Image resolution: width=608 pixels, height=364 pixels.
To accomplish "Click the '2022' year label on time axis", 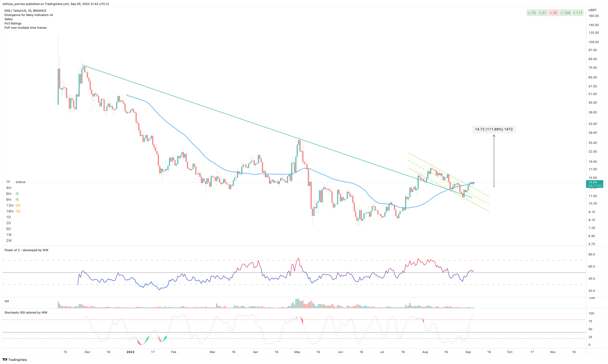I will coord(130,352).
